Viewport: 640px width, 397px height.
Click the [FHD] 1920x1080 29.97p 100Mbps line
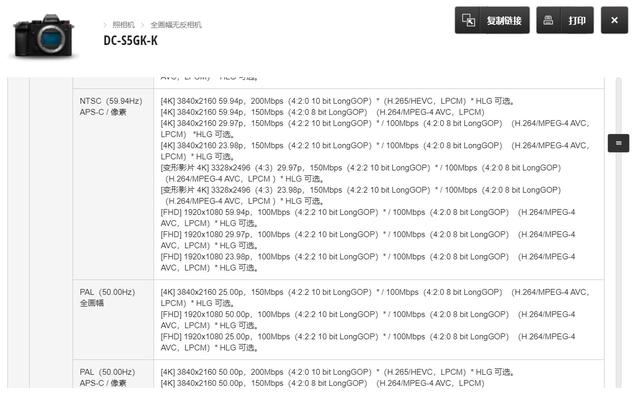tap(368, 240)
